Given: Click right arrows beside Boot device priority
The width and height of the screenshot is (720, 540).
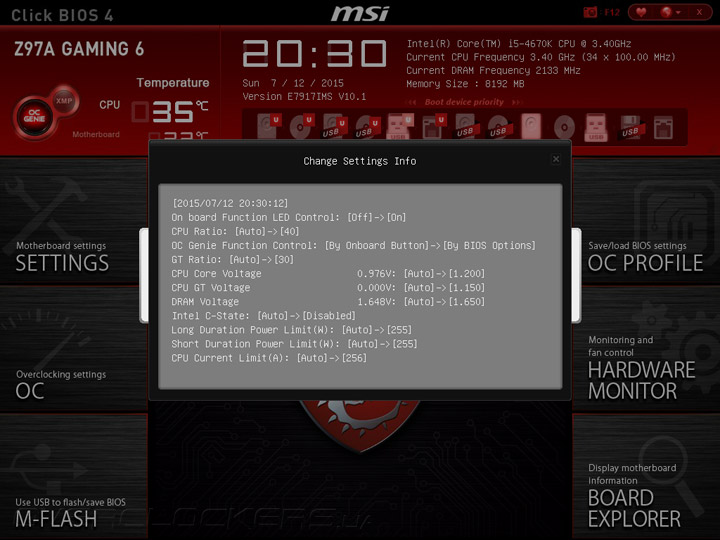Looking at the screenshot, I should pyautogui.click(x=517, y=102).
